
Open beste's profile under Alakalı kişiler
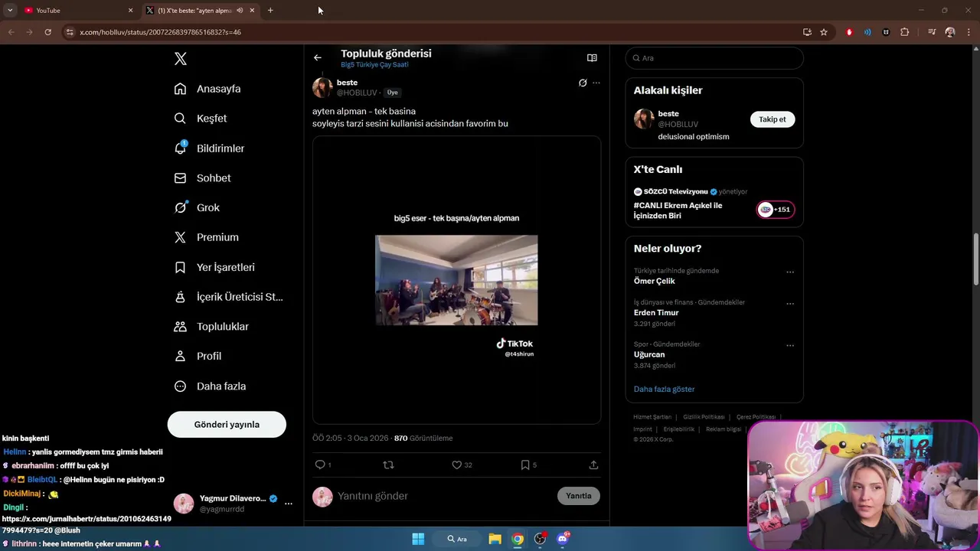[668, 113]
